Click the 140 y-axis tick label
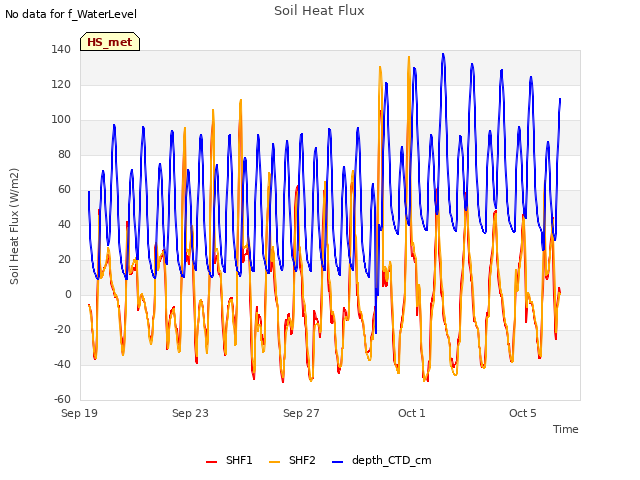Viewport: 640px width, 480px height. click(x=61, y=49)
